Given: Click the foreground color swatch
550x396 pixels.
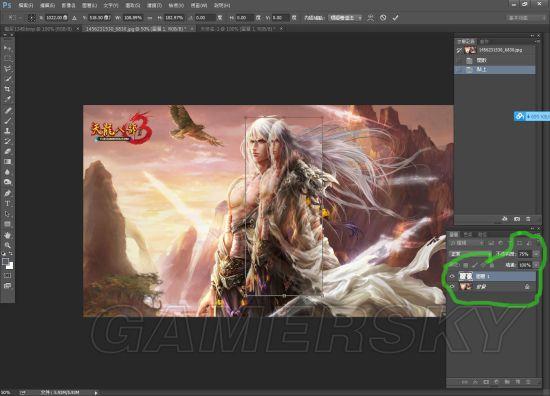Looking at the screenshot, I should [5, 261].
